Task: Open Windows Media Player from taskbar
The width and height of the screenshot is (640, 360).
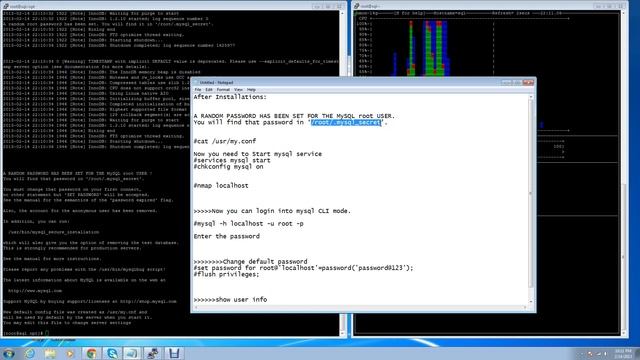Action: coord(71,353)
